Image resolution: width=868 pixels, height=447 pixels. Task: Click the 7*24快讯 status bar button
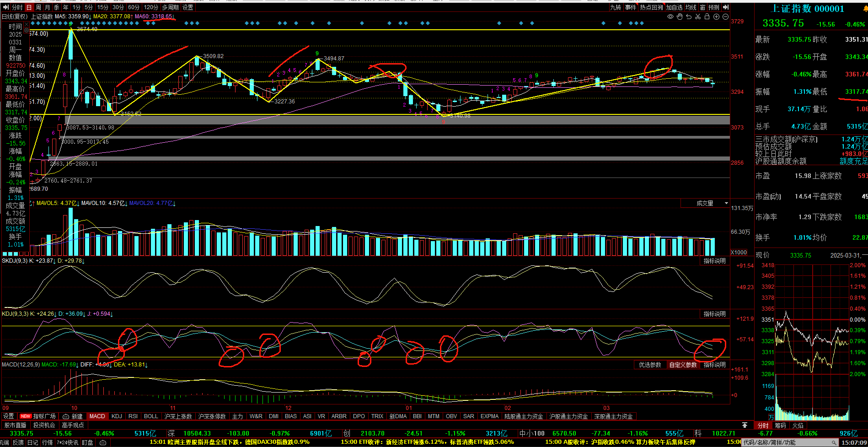(68, 442)
